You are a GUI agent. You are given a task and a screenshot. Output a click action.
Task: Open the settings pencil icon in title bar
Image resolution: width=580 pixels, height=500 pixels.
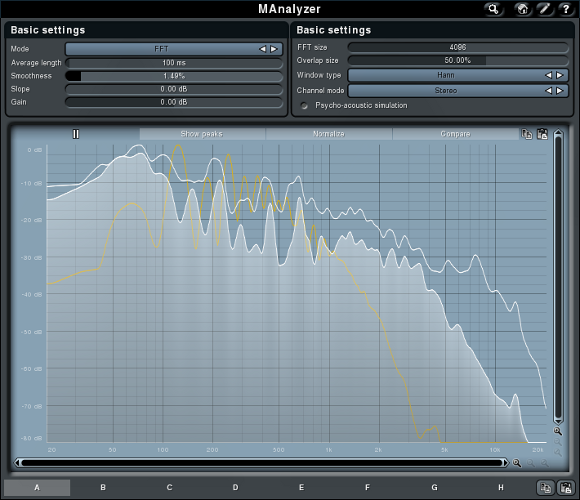coord(544,9)
